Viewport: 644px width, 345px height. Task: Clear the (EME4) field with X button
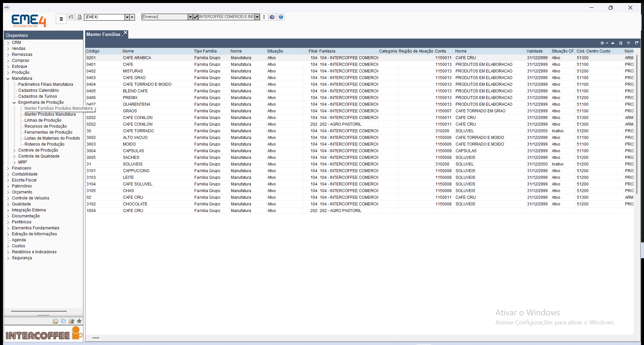click(x=132, y=17)
